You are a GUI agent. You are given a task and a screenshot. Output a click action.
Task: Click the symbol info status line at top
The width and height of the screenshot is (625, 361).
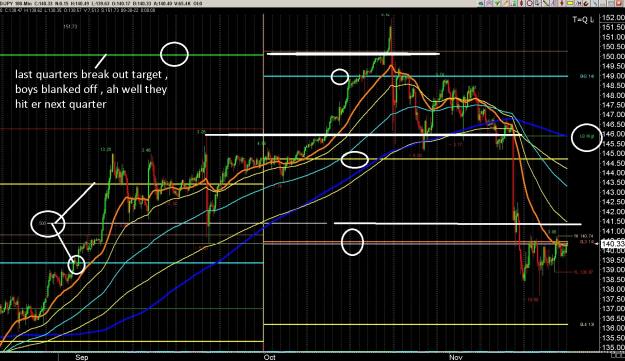[102, 4]
